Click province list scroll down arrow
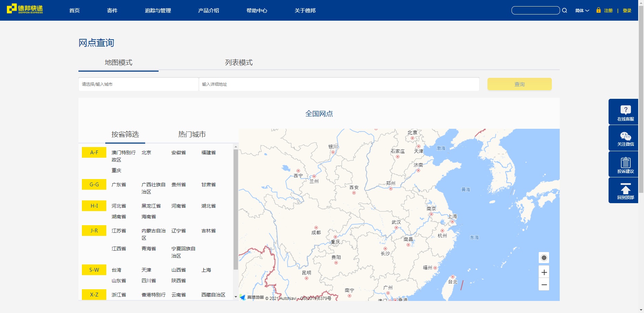The width and height of the screenshot is (644, 313). (236, 297)
